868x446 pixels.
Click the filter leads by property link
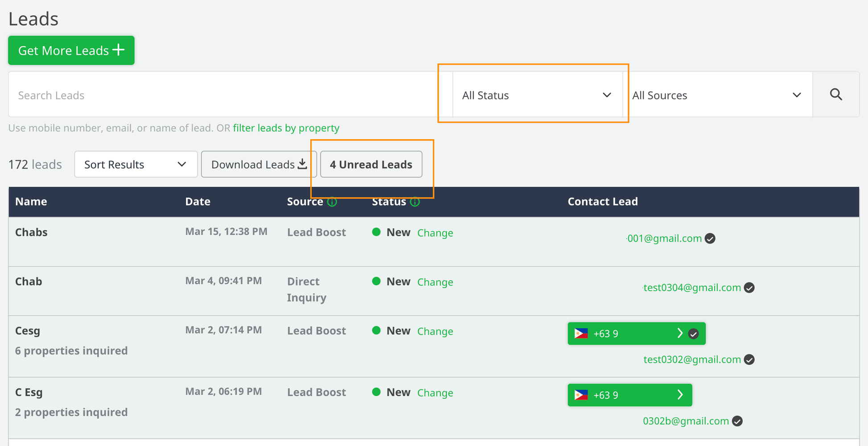tap(286, 128)
